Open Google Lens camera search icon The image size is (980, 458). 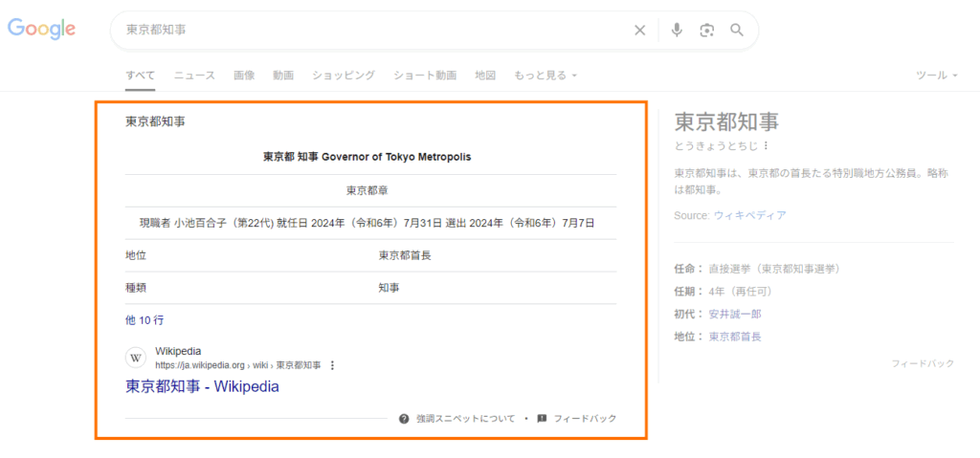pyautogui.click(x=707, y=30)
